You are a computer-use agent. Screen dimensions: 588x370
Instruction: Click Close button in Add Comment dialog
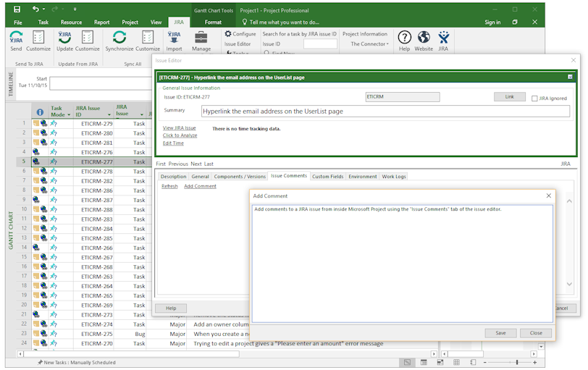[536, 333]
